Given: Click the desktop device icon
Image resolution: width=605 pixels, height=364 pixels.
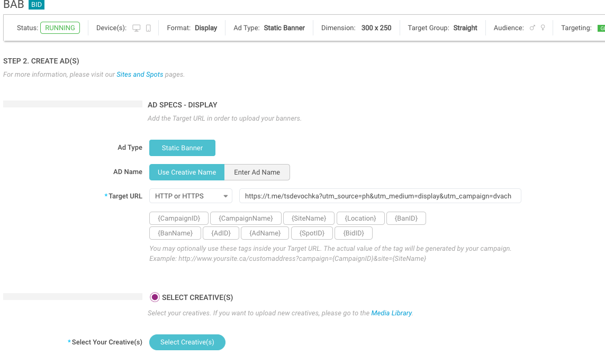Looking at the screenshot, I should (137, 28).
